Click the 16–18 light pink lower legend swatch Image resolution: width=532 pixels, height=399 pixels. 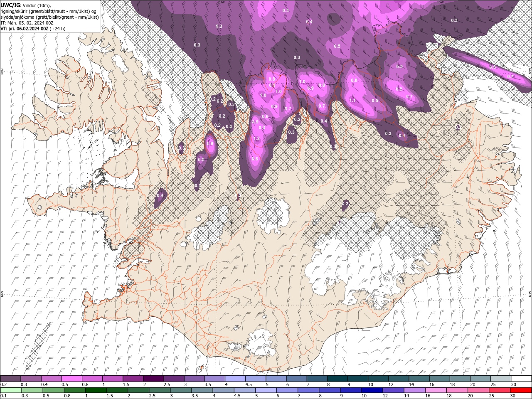[x=436, y=390]
